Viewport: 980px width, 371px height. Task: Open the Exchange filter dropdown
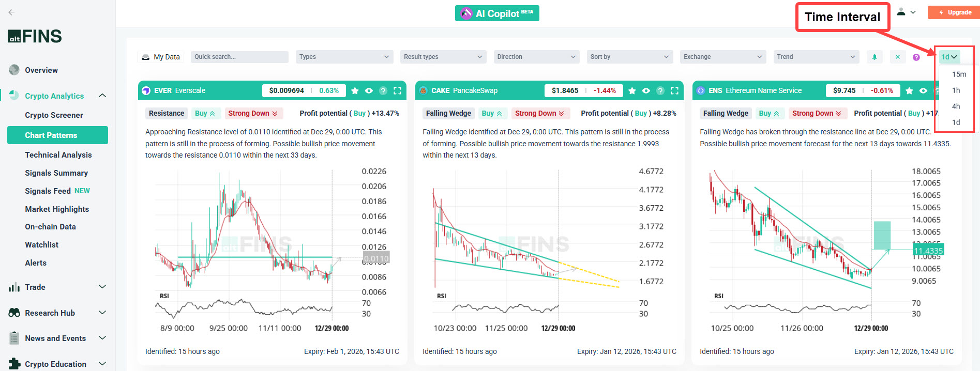tap(723, 57)
